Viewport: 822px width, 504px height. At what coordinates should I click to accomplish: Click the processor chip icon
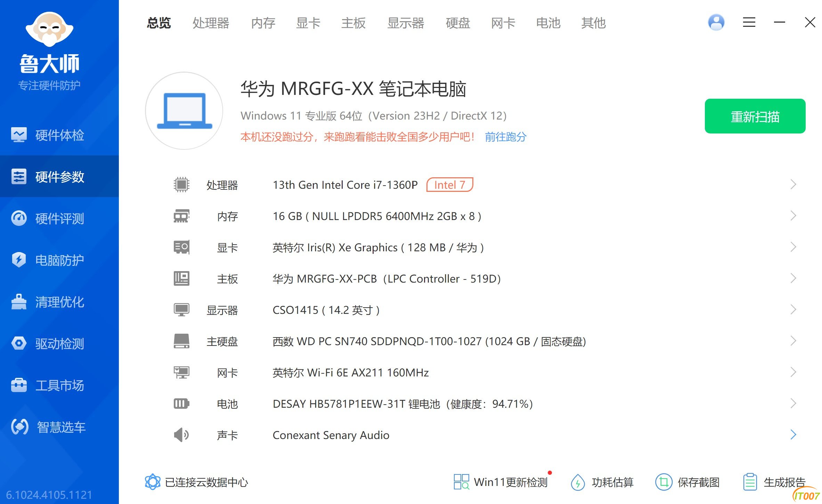point(181,185)
